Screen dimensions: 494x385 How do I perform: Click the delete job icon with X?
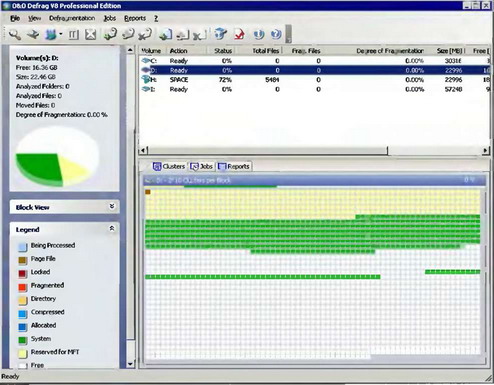(x=146, y=34)
